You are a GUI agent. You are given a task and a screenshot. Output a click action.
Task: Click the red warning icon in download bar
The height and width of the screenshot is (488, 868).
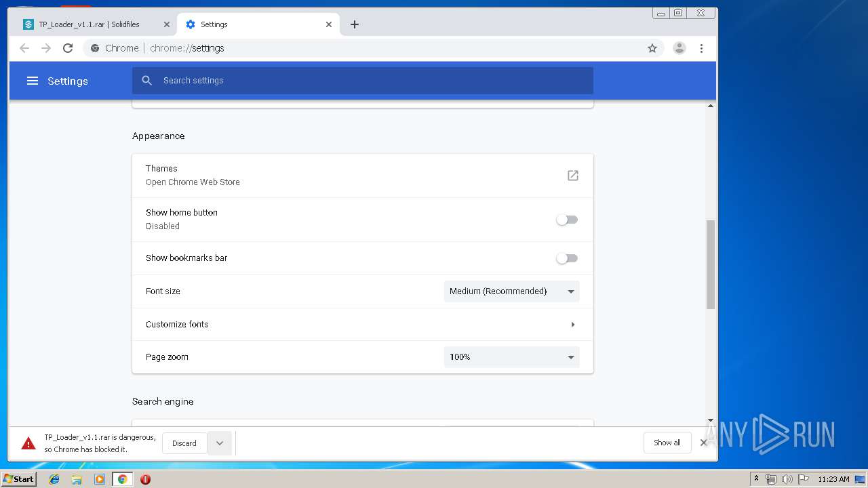[x=28, y=443]
